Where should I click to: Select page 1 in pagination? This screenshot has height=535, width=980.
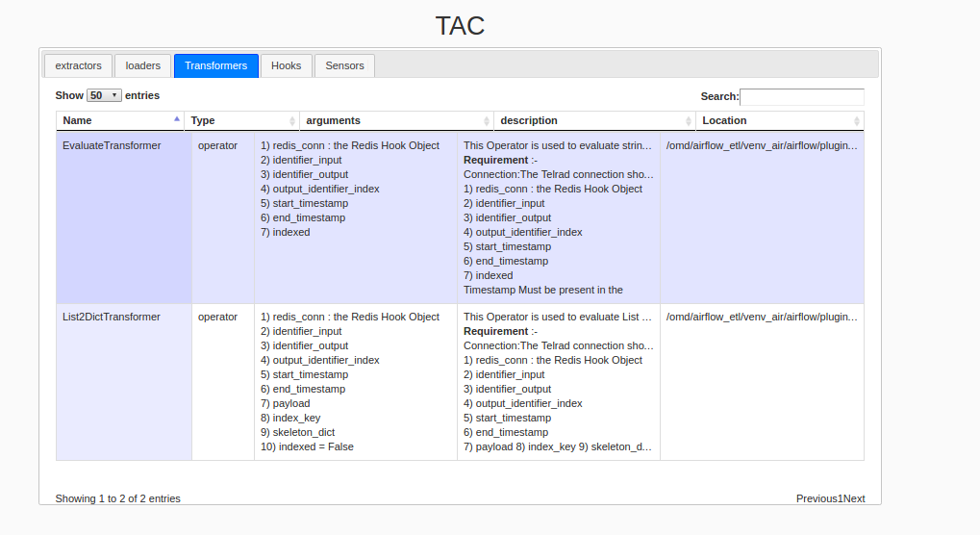[x=841, y=498]
